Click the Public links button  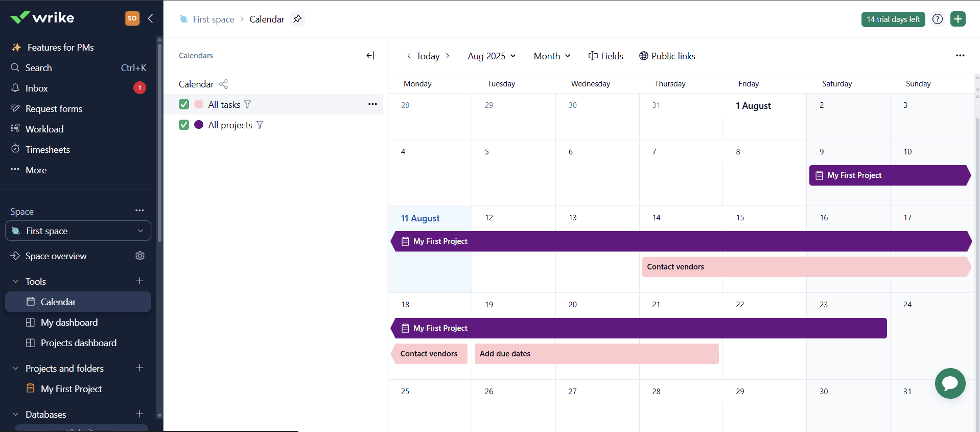(x=667, y=56)
